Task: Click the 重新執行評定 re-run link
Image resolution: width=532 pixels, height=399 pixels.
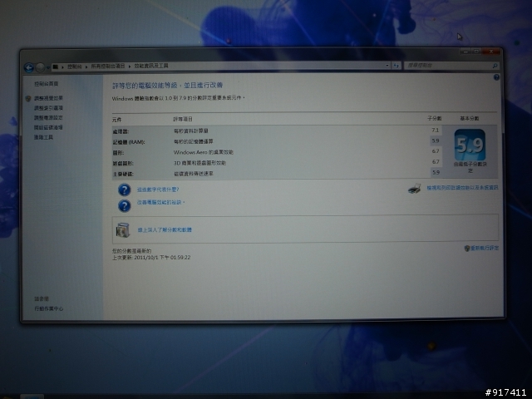Action: (485, 248)
